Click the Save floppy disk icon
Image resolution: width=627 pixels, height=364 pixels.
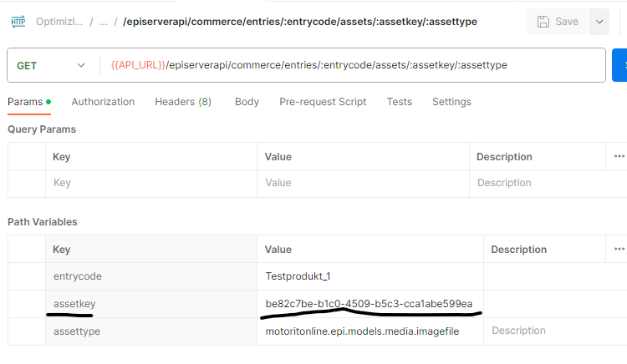point(543,22)
